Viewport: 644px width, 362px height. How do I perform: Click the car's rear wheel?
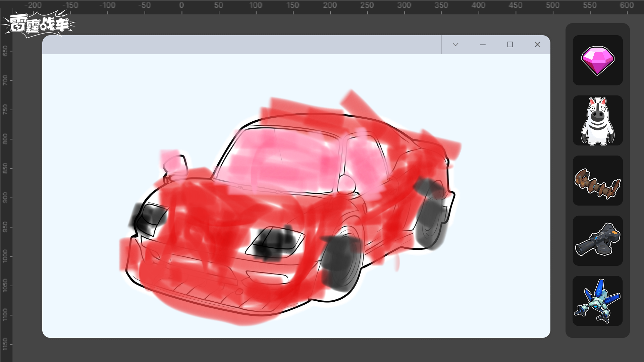tap(431, 218)
